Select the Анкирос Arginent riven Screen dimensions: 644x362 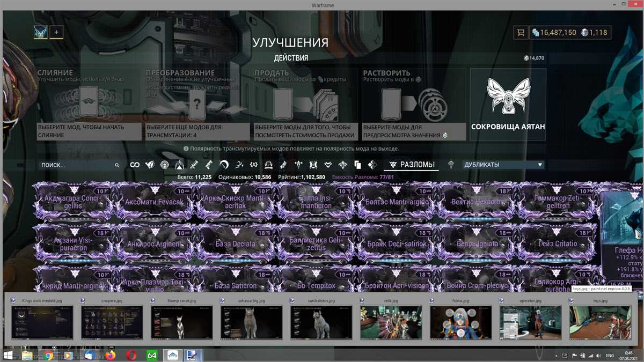click(155, 243)
